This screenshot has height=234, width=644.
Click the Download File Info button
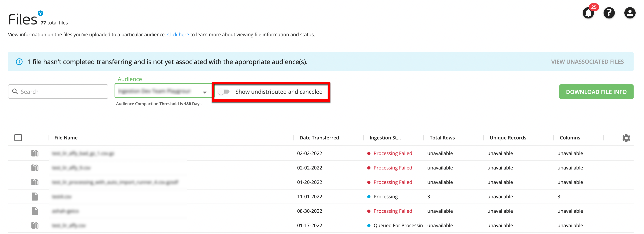[596, 92]
